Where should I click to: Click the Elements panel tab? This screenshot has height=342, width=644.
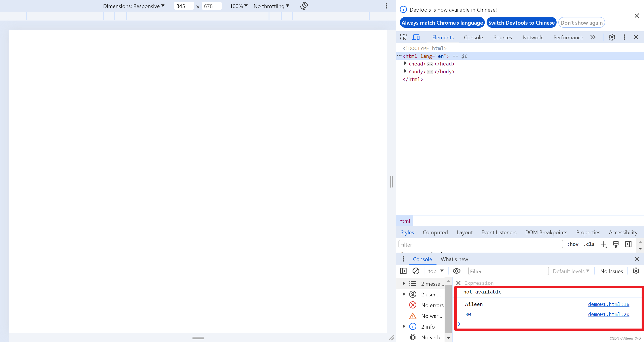pos(443,37)
